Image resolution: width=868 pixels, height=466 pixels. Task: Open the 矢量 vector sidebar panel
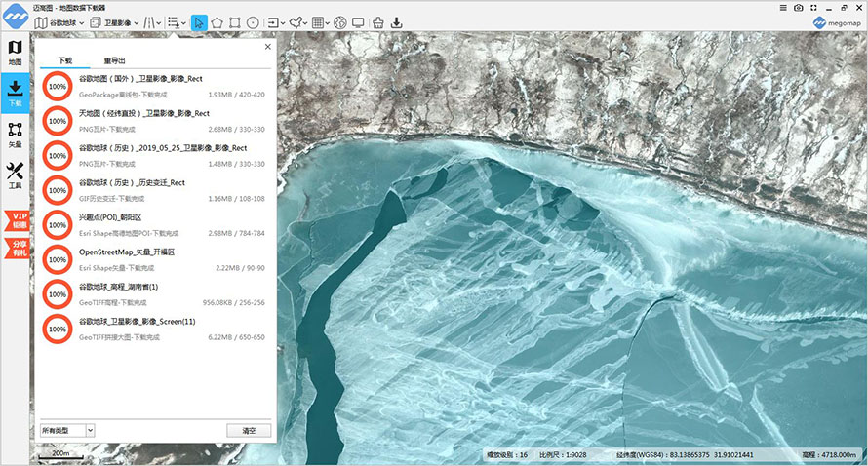click(15, 134)
